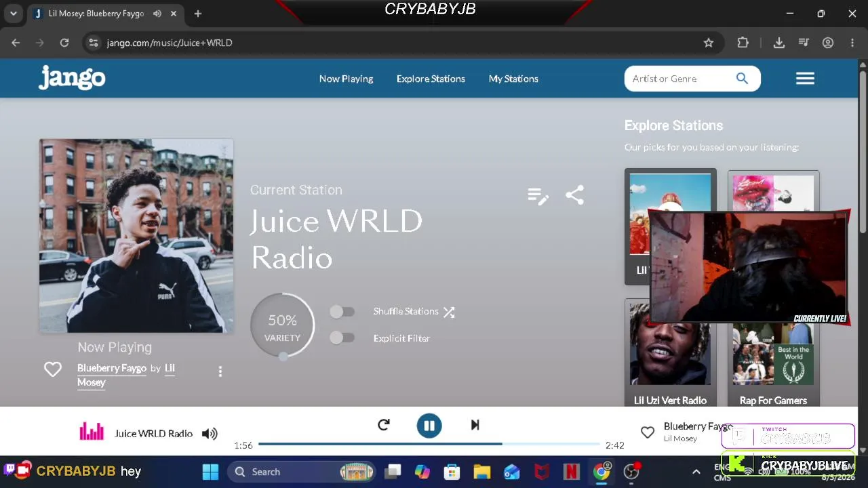This screenshot has height=488, width=868.
Task: Go back to the previous page
Action: click(16, 43)
